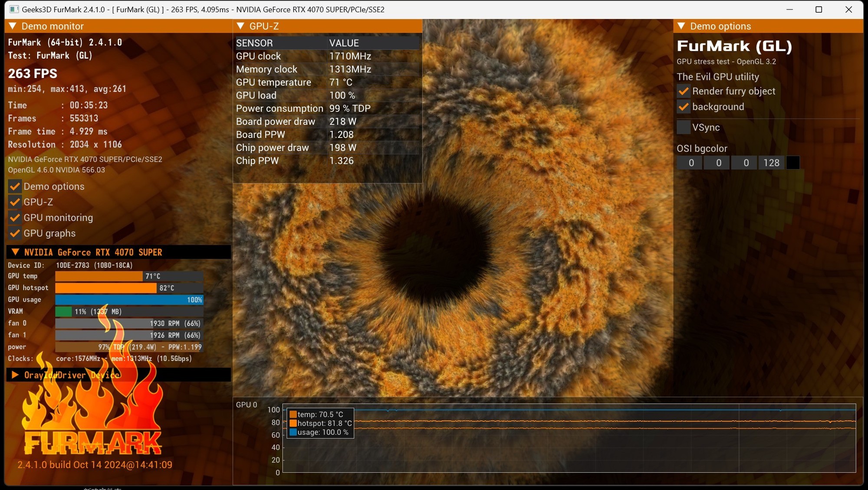This screenshot has height=490, width=868.
Task: Click the build version text under the logo
Action: click(x=95, y=465)
